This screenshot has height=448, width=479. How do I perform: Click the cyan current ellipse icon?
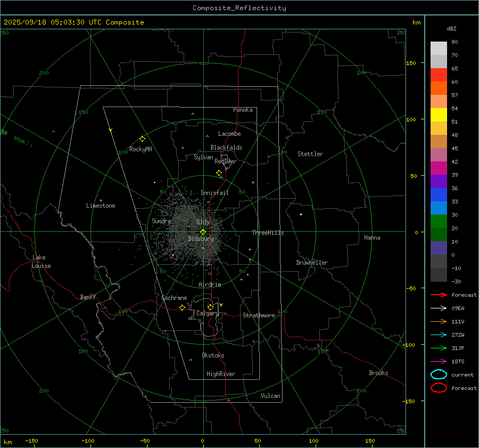click(439, 374)
